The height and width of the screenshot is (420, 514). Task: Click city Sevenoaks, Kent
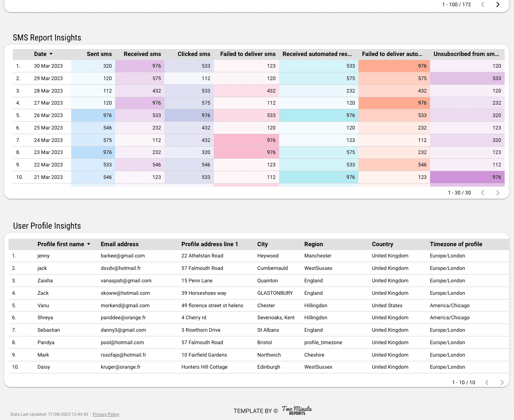[x=276, y=318]
